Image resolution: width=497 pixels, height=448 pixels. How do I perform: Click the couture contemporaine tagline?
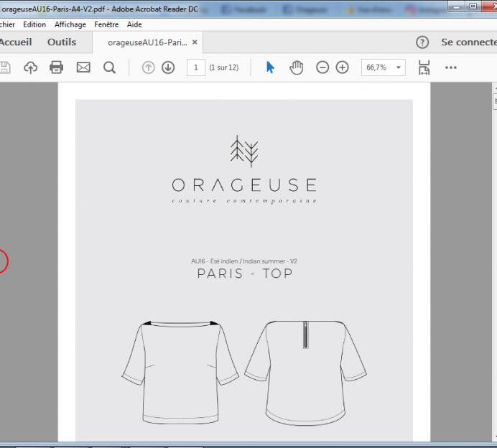coord(244,201)
